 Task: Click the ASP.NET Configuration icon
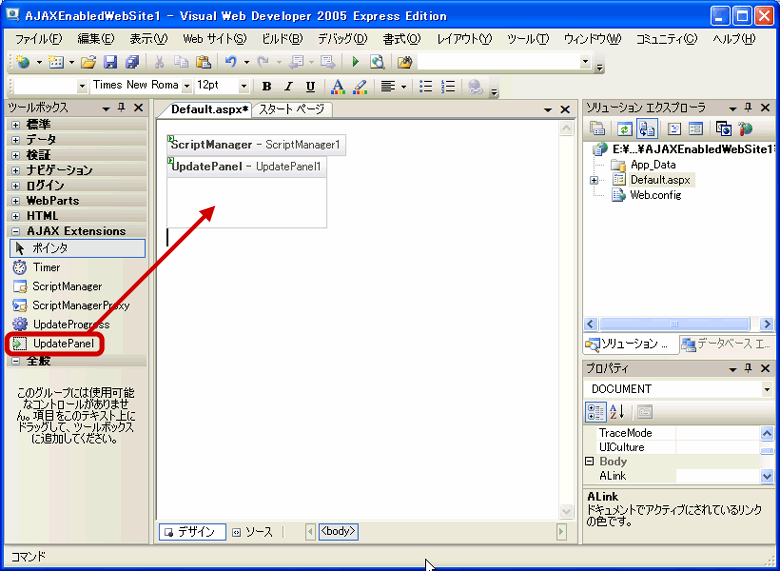(746, 129)
